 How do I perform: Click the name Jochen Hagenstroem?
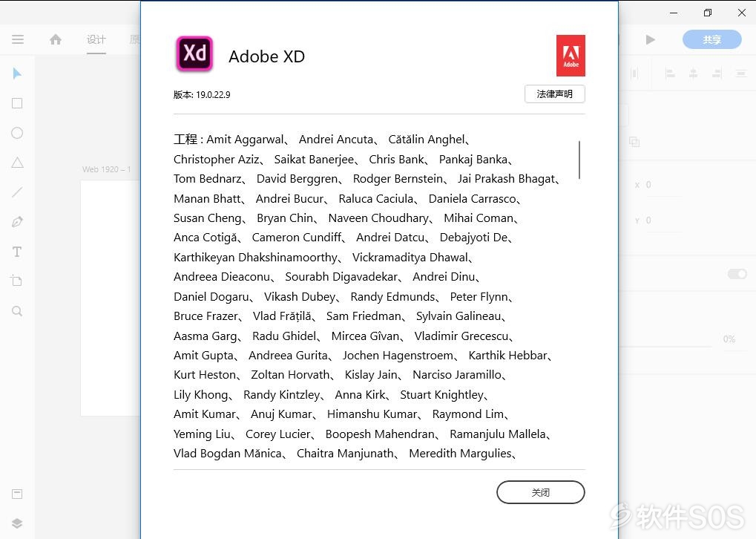(398, 356)
